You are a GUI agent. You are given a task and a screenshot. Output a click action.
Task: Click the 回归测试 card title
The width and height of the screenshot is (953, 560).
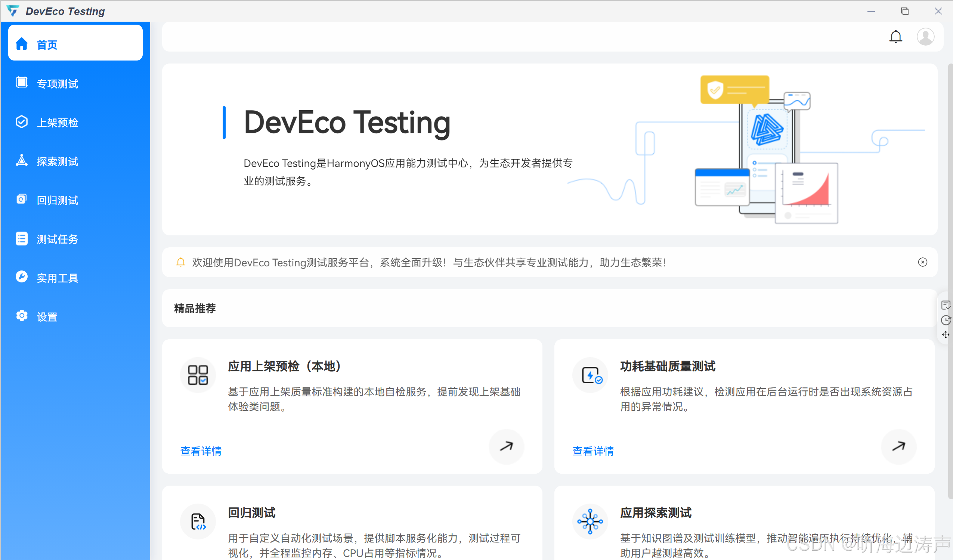251,513
